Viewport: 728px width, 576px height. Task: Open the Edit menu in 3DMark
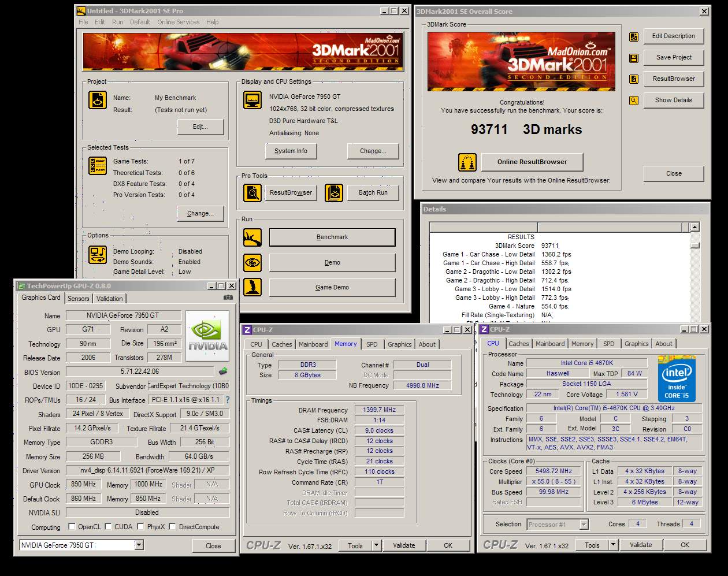(100, 22)
